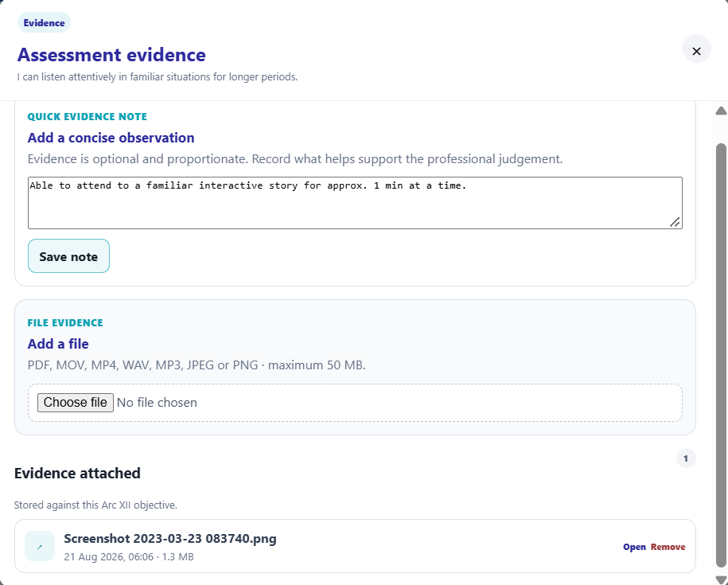
Task: Click inside the observation note text area
Action: point(355,203)
